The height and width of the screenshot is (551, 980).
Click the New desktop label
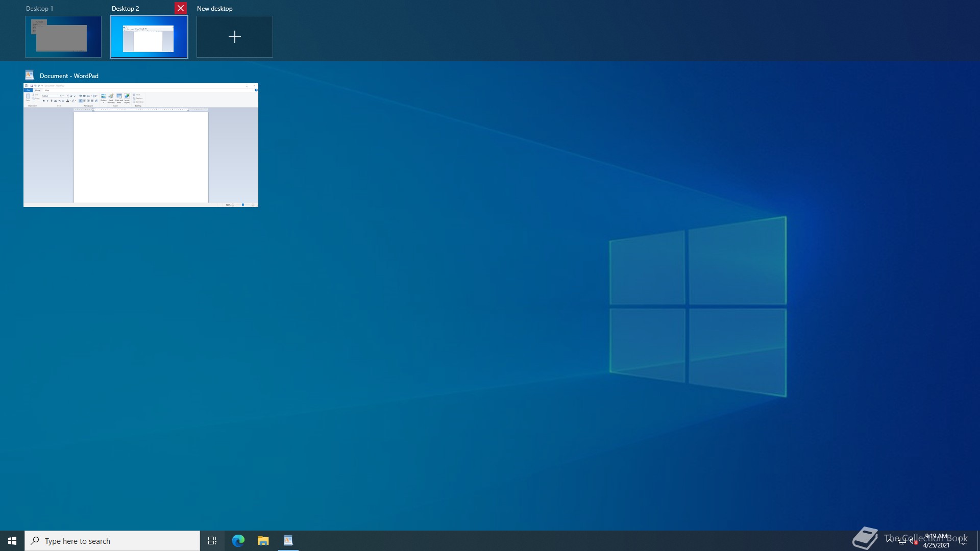214,9
